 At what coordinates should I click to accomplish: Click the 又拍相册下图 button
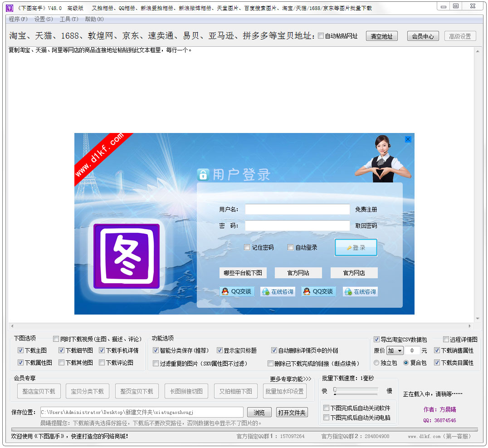click(236, 391)
